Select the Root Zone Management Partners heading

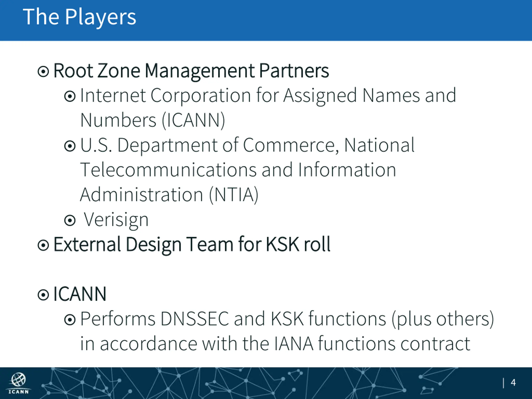tap(191, 71)
